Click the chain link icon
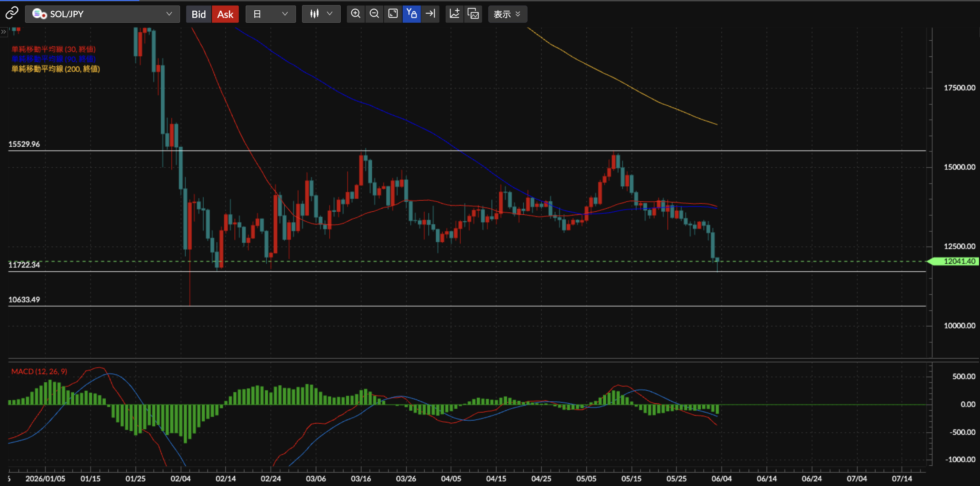980x486 pixels. coord(12,13)
